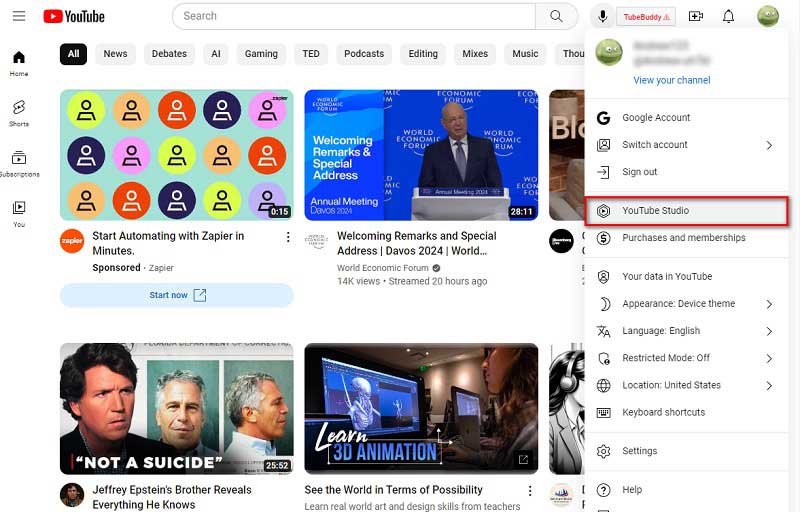Expand Switch account chevron arrow
The width and height of the screenshot is (800, 512).
click(x=769, y=145)
